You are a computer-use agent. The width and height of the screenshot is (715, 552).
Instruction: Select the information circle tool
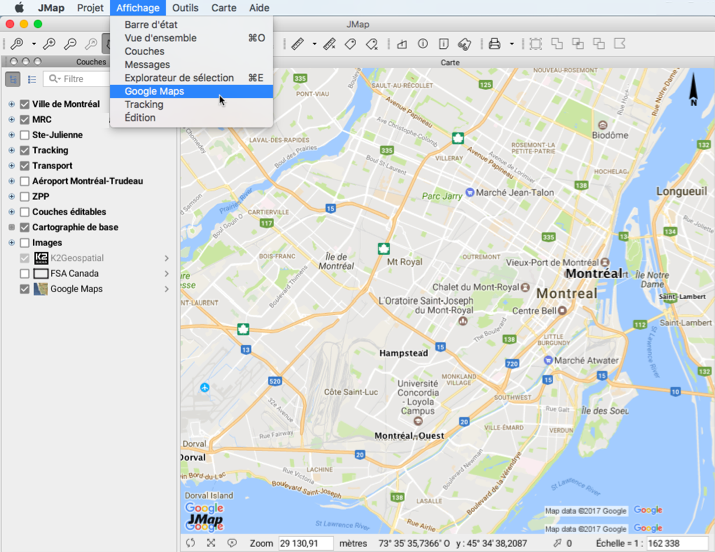click(x=423, y=44)
